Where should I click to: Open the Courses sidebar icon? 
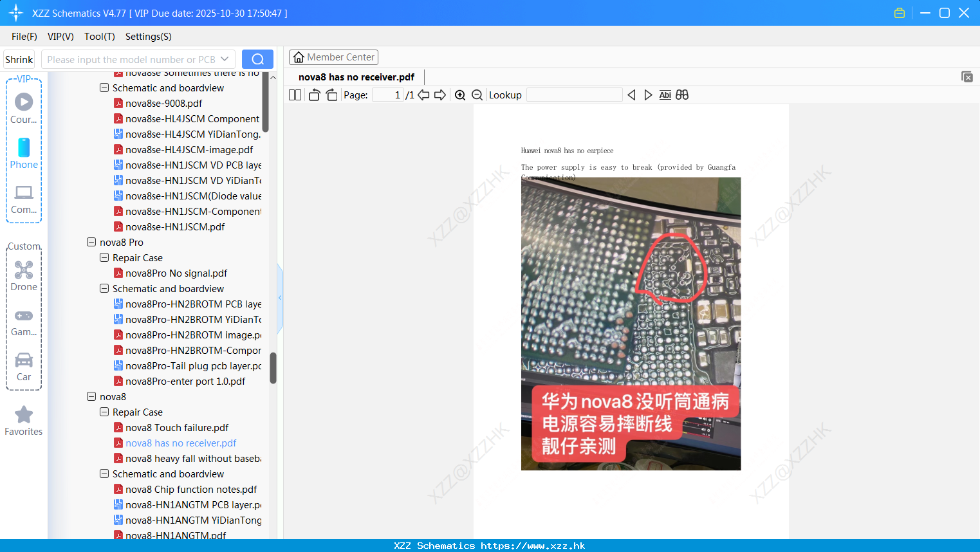point(24,109)
